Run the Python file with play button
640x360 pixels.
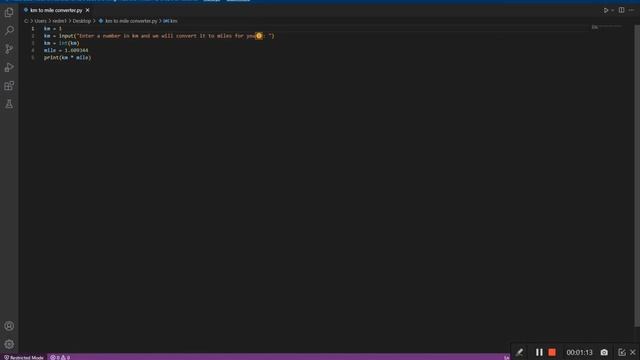pyautogui.click(x=606, y=10)
